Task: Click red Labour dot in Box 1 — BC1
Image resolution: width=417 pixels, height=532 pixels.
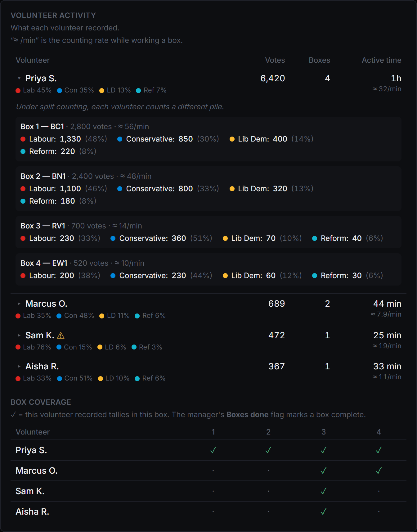Action: [23, 139]
